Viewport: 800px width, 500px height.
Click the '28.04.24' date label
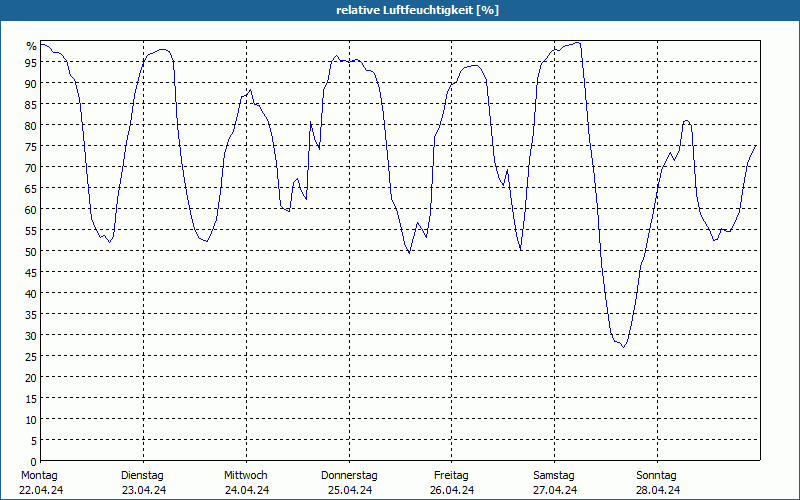point(658,490)
